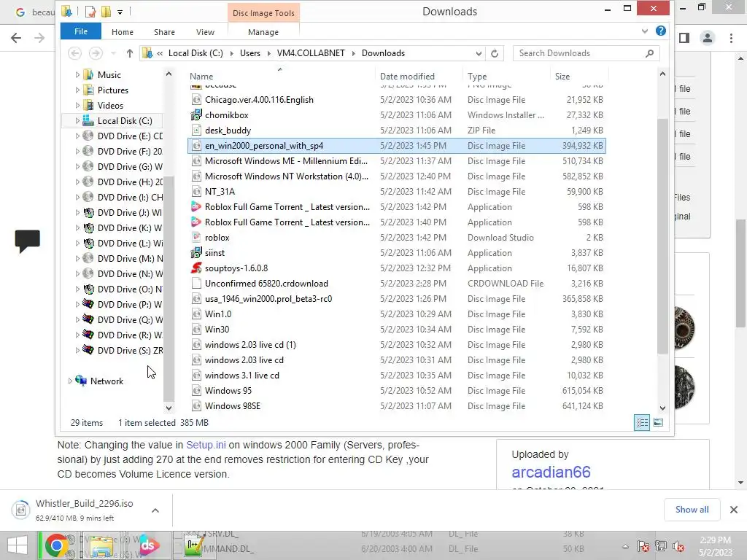Open Google Chrome from the taskbar
Screen dimensions: 747x560
[x=56, y=545]
